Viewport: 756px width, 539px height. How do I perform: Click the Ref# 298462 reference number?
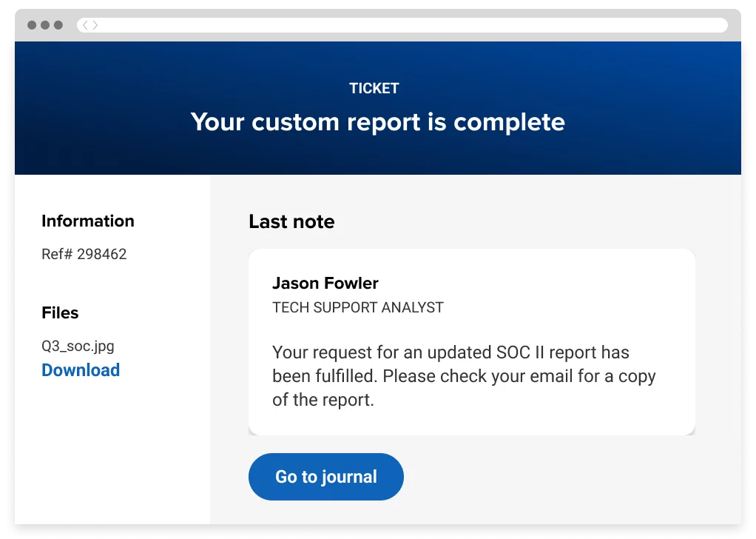84,254
